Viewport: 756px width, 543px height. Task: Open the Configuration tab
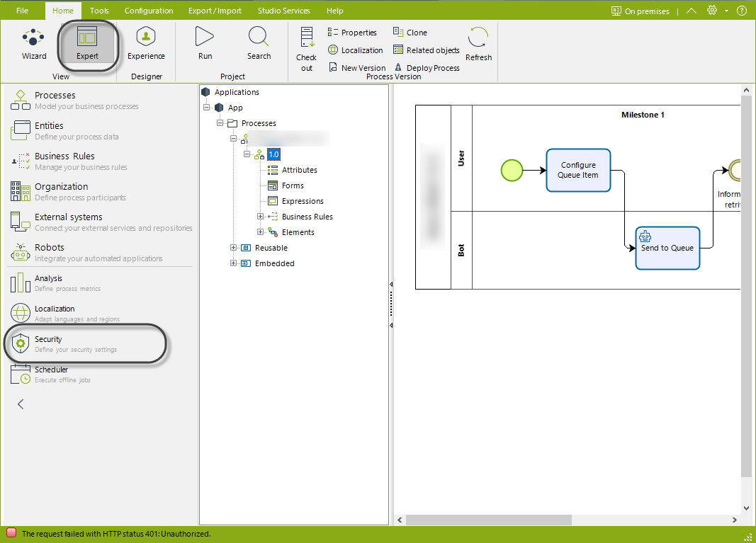click(x=149, y=11)
